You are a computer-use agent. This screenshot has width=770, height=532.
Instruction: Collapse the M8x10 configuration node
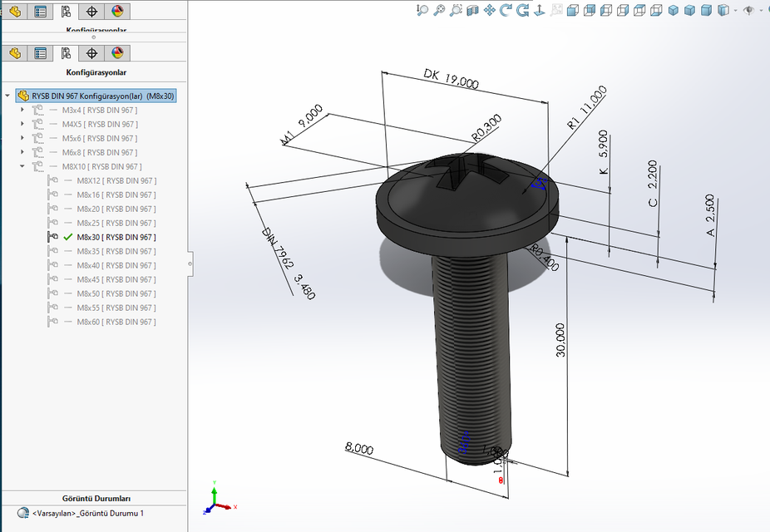[22, 165]
